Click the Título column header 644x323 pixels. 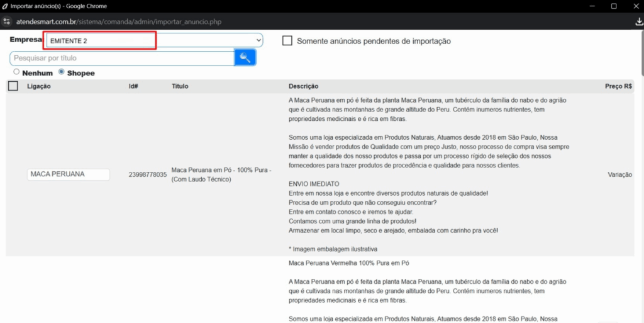[x=180, y=86]
